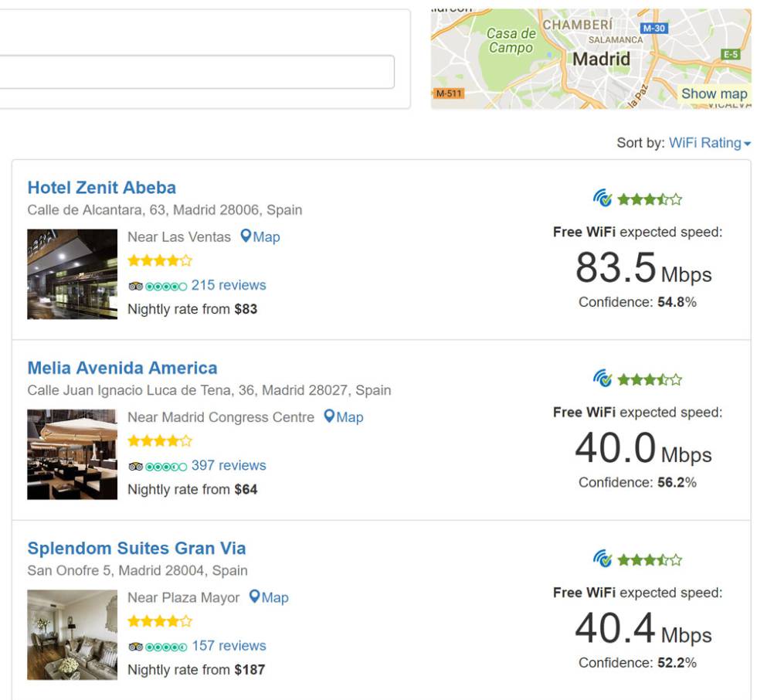This screenshot has height=700, width=757.
Task: Click green WiFi star rating for Melia Avenida America
Action: tap(650, 379)
